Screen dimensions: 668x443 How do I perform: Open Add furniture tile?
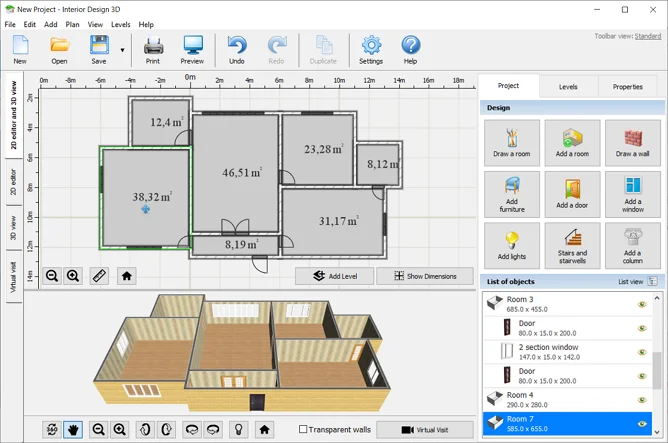[x=512, y=194]
